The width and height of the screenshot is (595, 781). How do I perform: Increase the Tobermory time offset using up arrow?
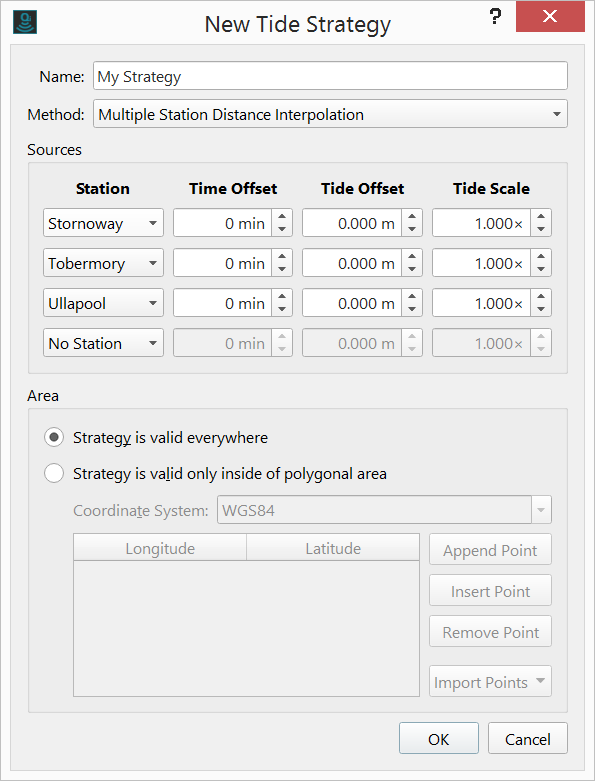(x=282, y=257)
